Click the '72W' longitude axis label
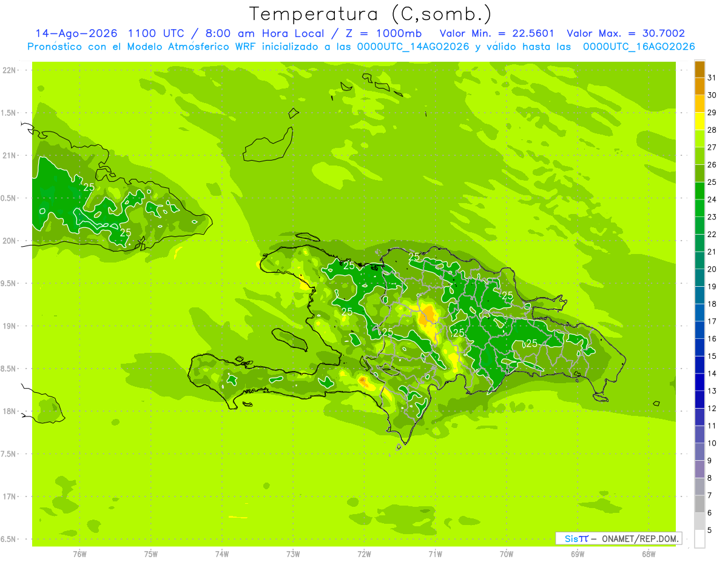This screenshot has width=728, height=562. click(x=364, y=554)
